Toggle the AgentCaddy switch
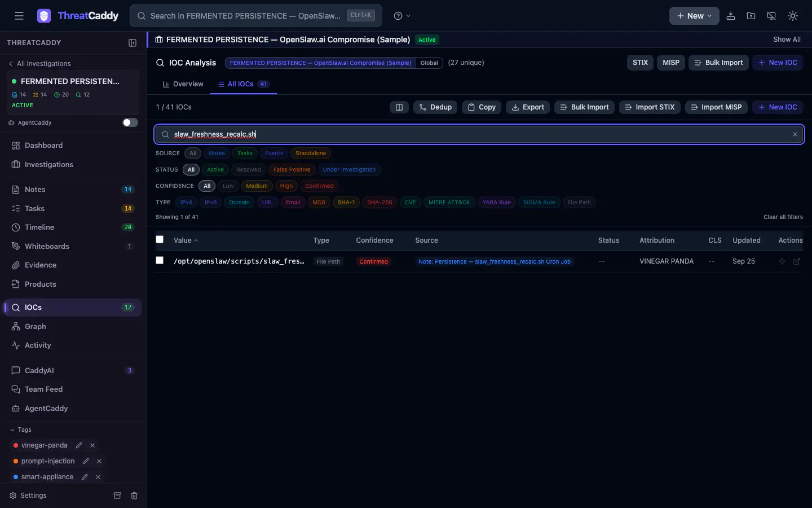Image resolution: width=812 pixels, height=508 pixels. pyautogui.click(x=130, y=122)
